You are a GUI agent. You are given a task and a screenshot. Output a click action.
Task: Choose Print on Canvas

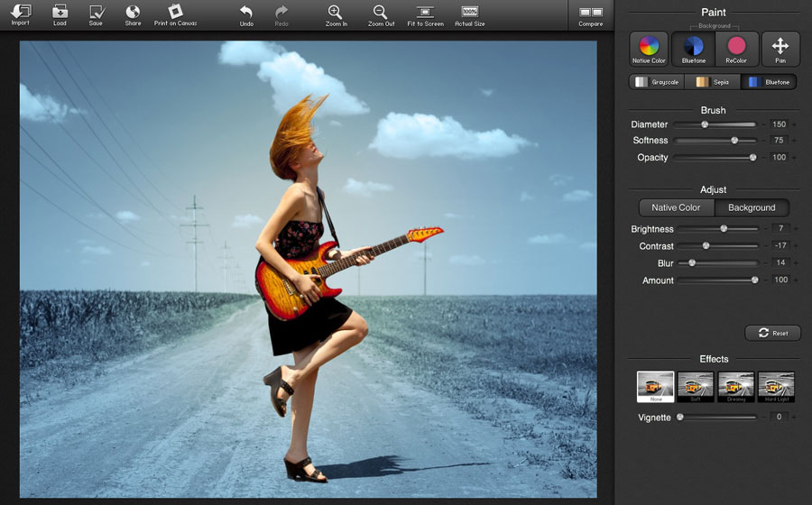[176, 12]
